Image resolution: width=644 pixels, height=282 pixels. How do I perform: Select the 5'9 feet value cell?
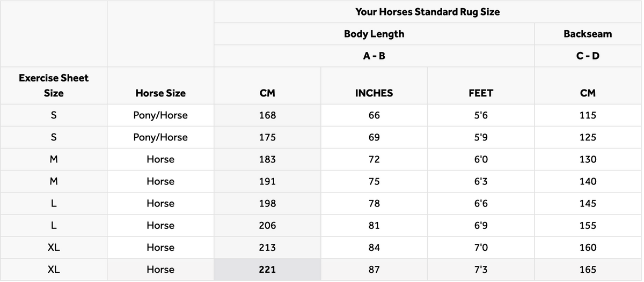click(x=481, y=137)
